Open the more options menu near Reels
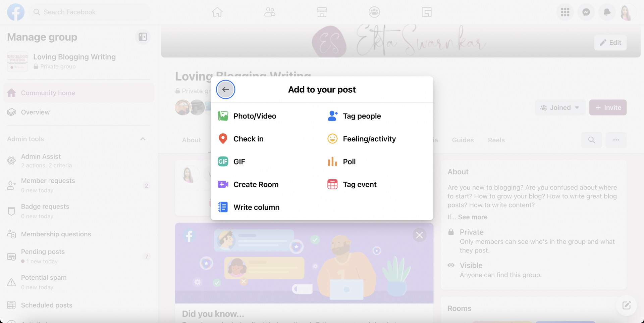Image resolution: width=644 pixels, height=323 pixels. click(x=616, y=140)
